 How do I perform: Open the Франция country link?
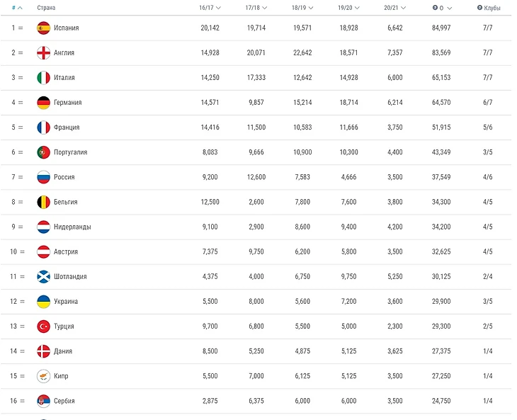click(x=67, y=127)
